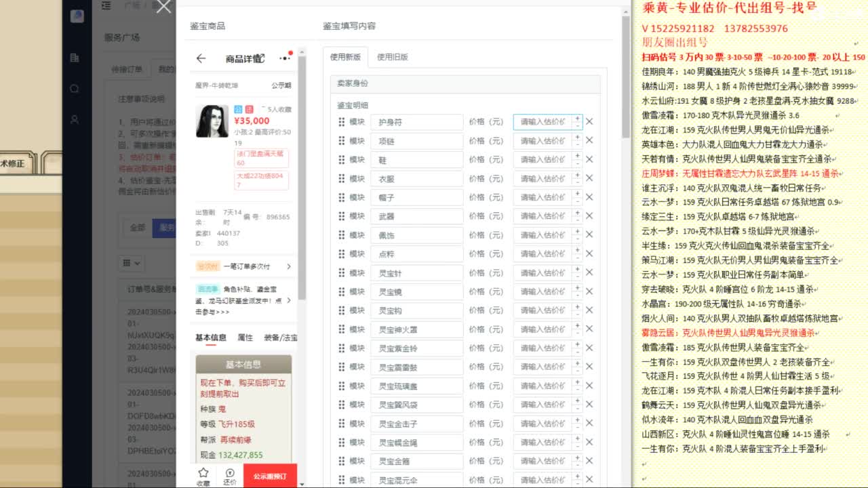Screen dimensions: 868x488
Task: Delete the 点粹 row with its X
Action: point(589,254)
